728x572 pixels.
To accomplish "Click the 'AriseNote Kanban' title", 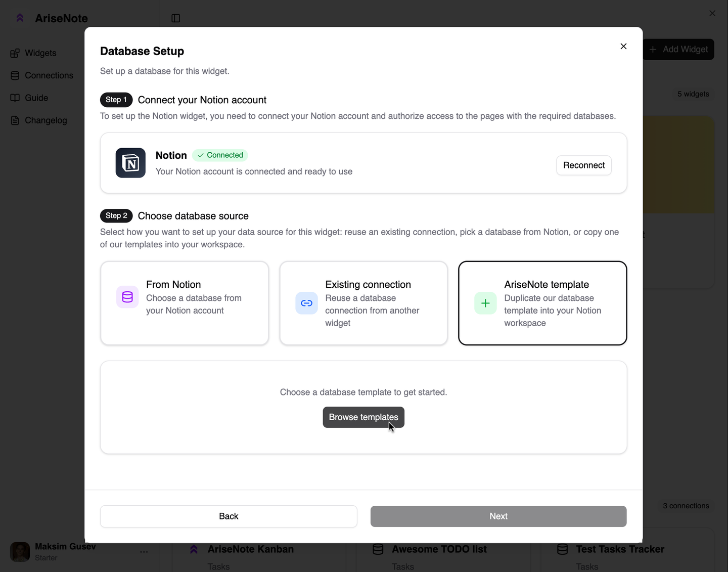I will tap(251, 549).
